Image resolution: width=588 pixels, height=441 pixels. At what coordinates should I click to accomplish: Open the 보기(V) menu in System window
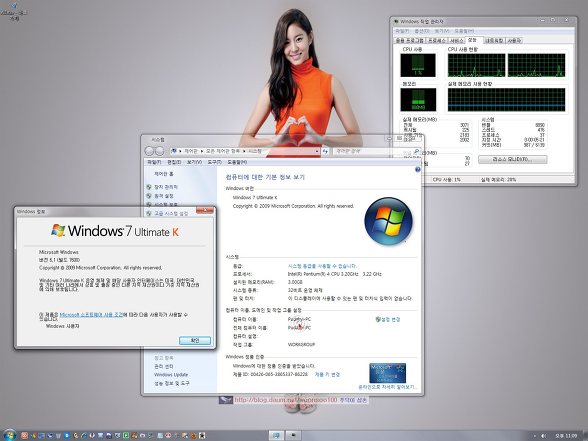click(194, 162)
